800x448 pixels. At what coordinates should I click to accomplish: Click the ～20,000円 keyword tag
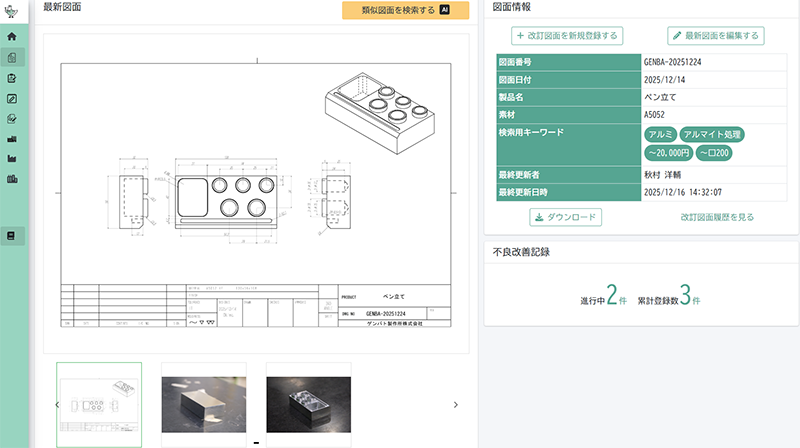pos(667,153)
